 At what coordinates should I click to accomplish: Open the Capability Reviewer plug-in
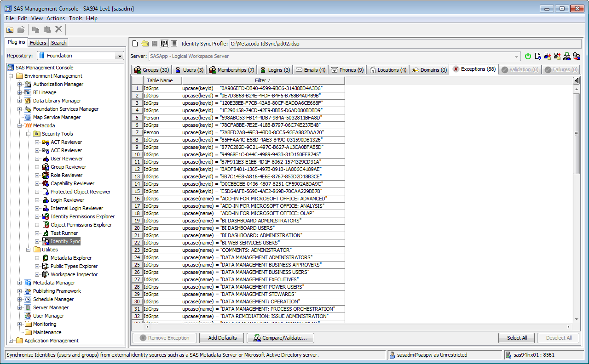click(x=72, y=183)
